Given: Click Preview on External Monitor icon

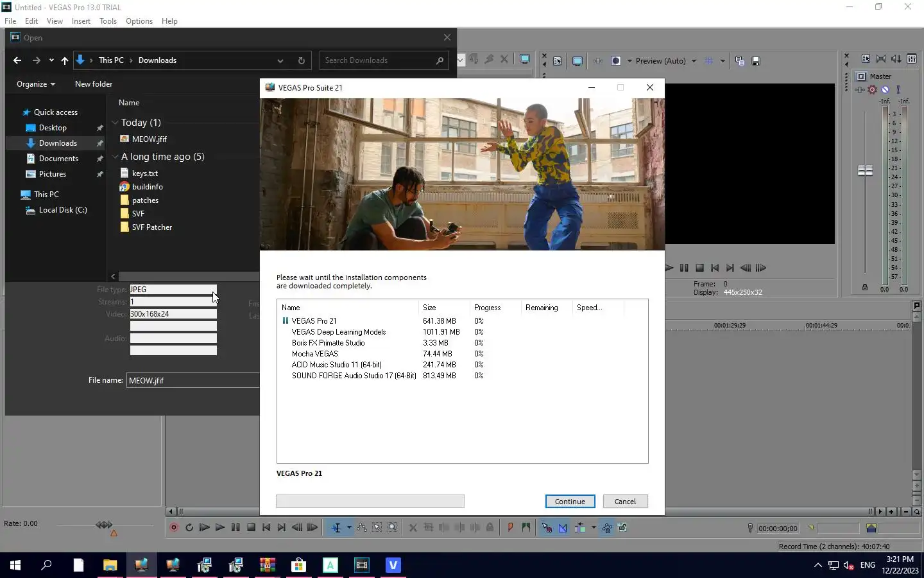Looking at the screenshot, I should click(x=577, y=61).
